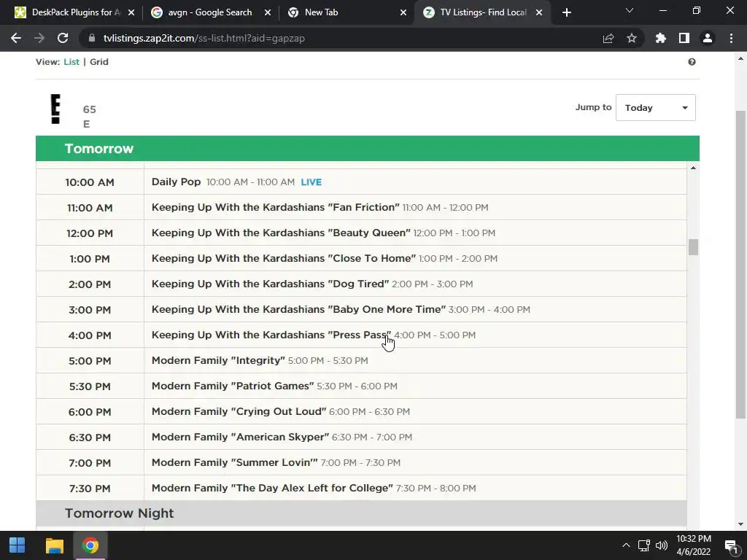Click the Tomorrow green header
747x560 pixels.
point(368,149)
